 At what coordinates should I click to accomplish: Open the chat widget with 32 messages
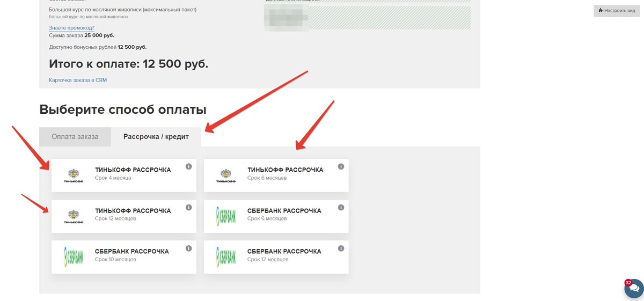tap(634, 288)
